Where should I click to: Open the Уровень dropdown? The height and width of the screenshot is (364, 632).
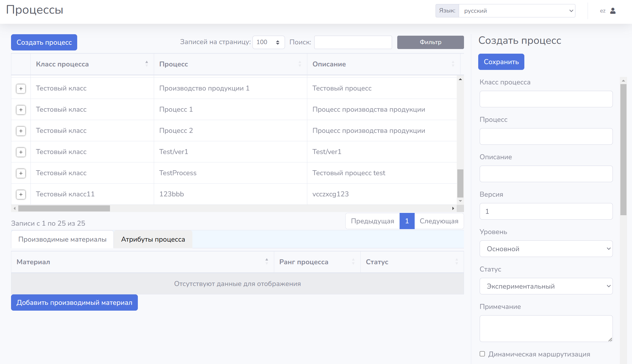pos(546,249)
